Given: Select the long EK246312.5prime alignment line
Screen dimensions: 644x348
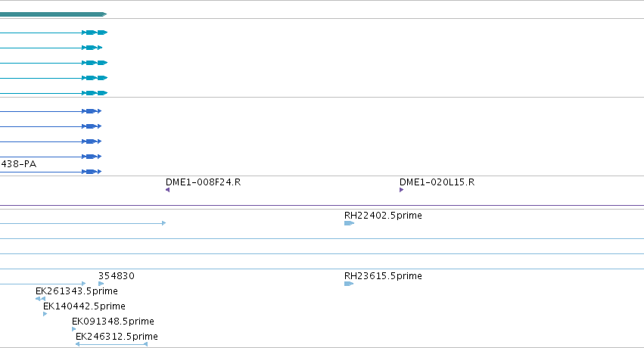Looking at the screenshot, I should coord(112,344).
